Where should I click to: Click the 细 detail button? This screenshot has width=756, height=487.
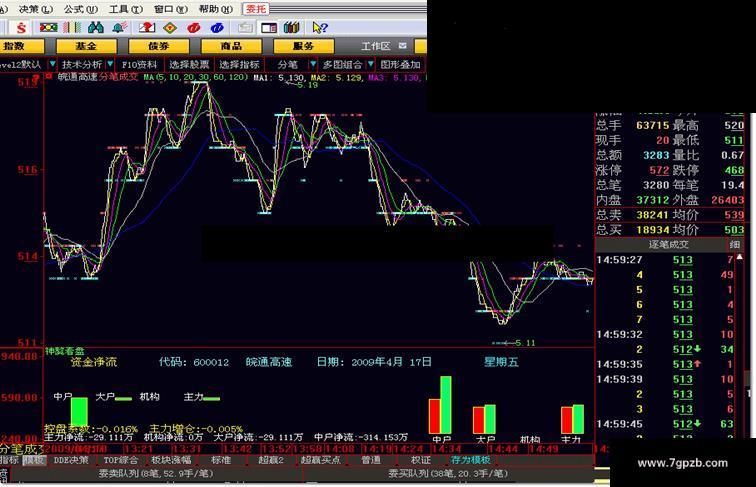pos(735,244)
